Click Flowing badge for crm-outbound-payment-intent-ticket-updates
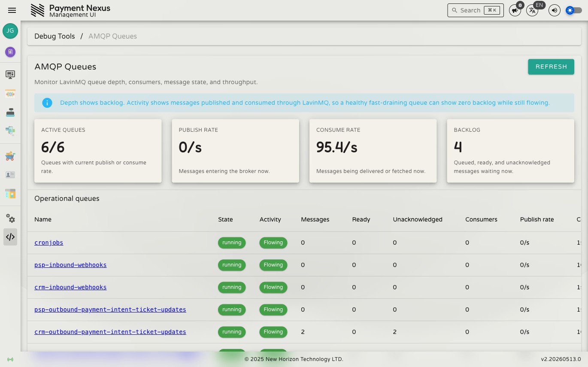The width and height of the screenshot is (588, 367). 273,332
